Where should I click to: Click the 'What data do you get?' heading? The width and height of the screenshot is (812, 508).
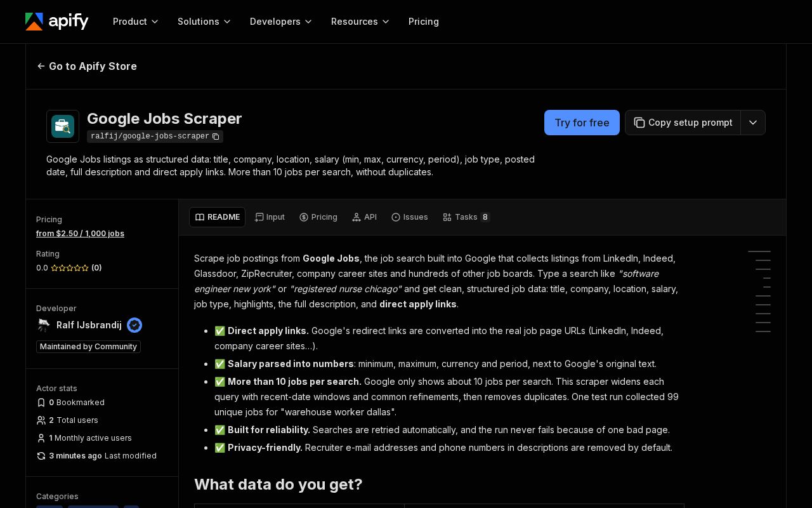[278, 485]
